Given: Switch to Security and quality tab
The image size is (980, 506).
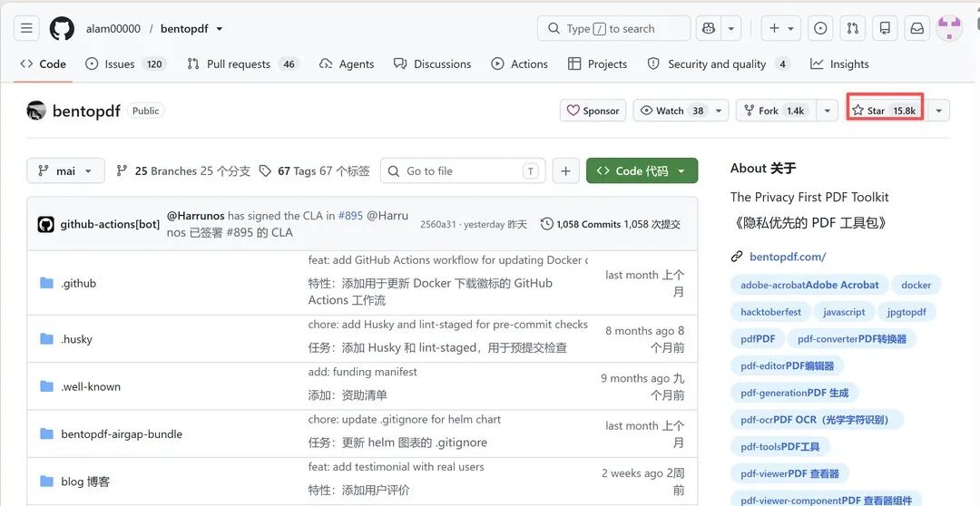Looking at the screenshot, I should coord(719,63).
